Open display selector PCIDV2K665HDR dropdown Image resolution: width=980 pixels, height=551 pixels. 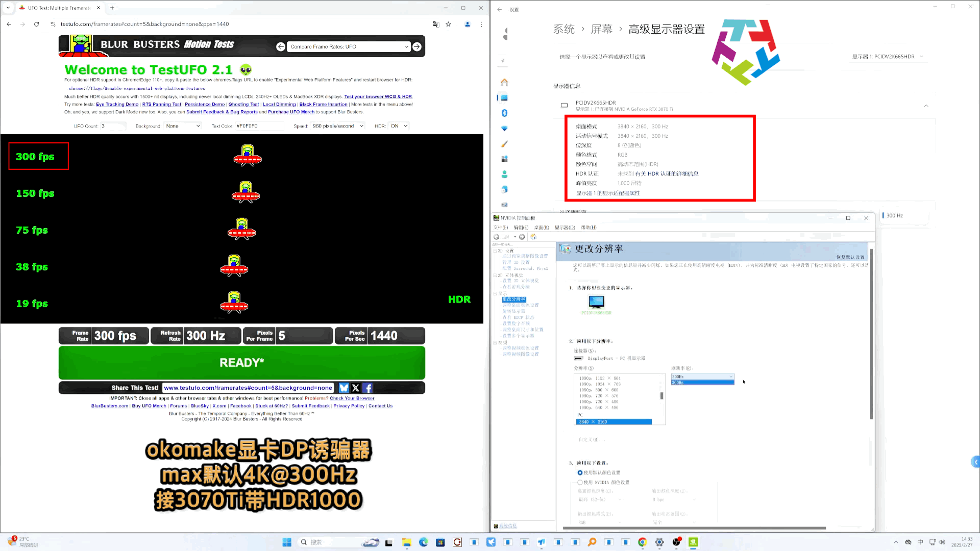pos(888,57)
